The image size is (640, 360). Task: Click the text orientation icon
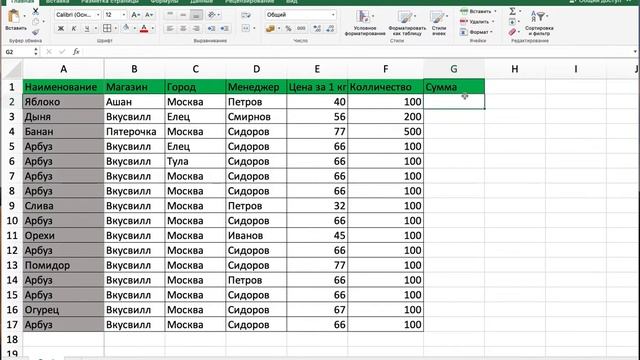(x=211, y=15)
